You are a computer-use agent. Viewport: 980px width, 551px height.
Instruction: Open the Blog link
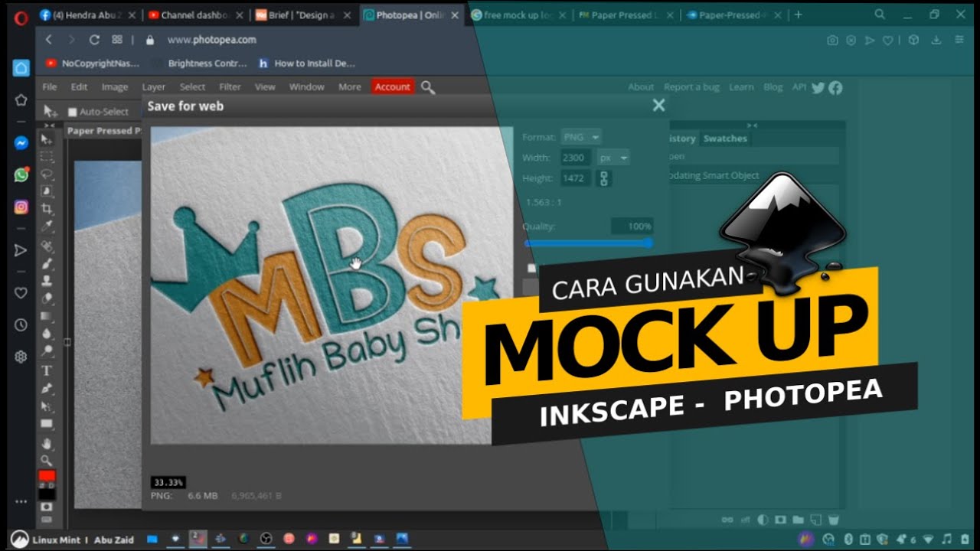coord(773,87)
